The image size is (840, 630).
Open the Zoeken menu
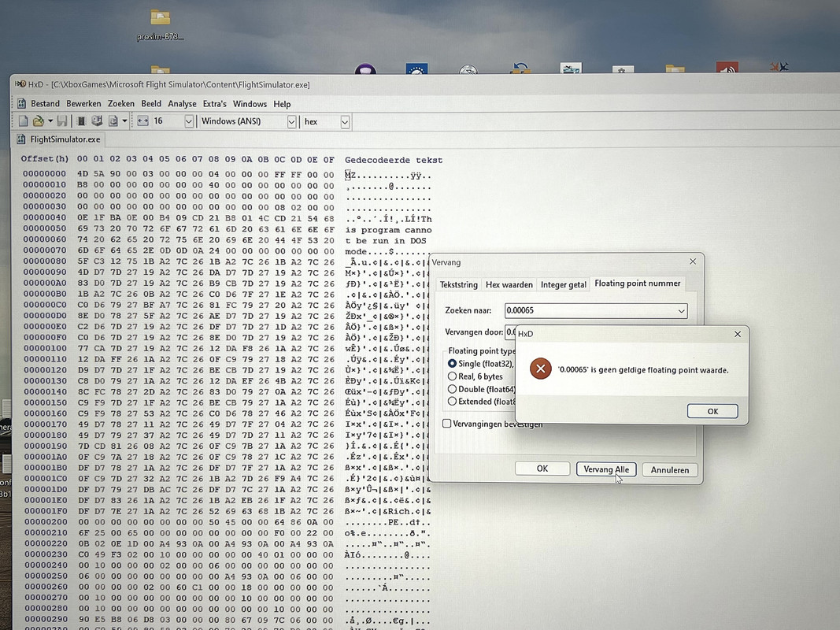[121, 103]
